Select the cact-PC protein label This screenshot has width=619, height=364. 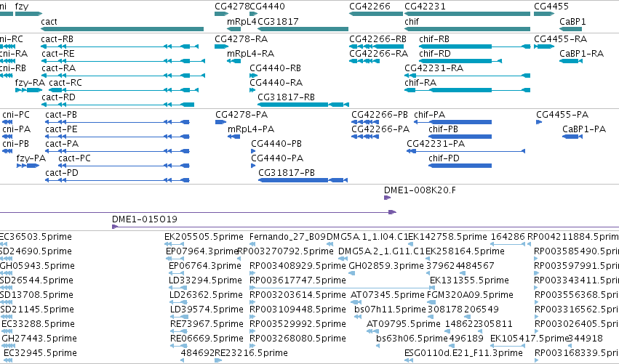(x=75, y=158)
